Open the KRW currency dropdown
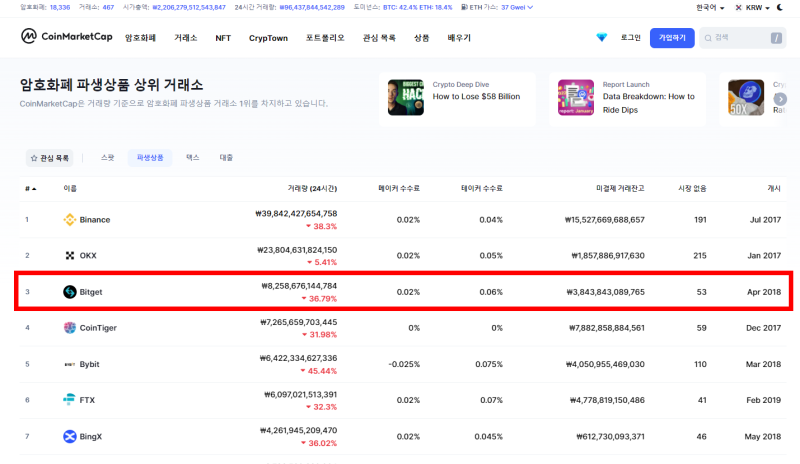Image resolution: width=800 pixels, height=464 pixels. coord(752,7)
